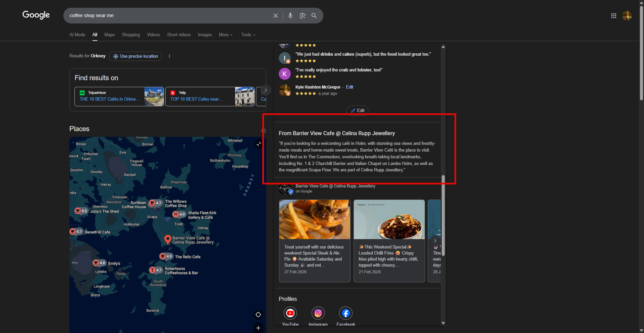The image size is (644, 333).
Task: Click the panel's vertical scrollbar thumb
Action: point(443,215)
